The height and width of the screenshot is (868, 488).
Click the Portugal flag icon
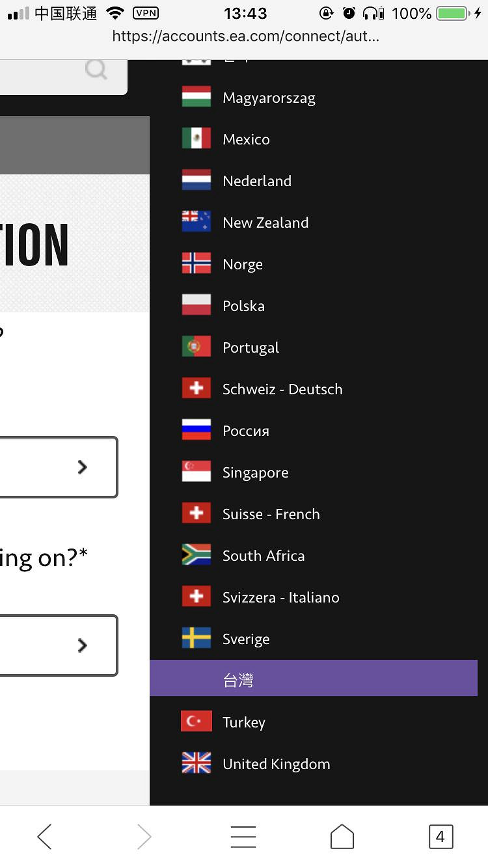(196, 347)
